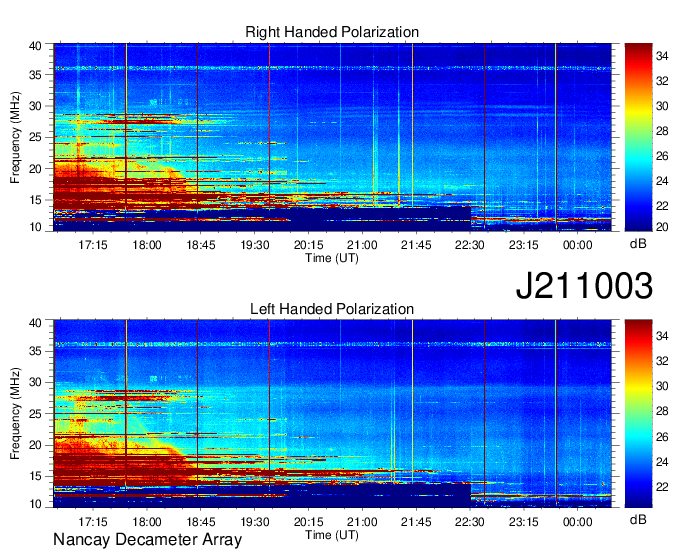Click "20:15" on the upper time axis
680x552 pixels.
pos(308,245)
